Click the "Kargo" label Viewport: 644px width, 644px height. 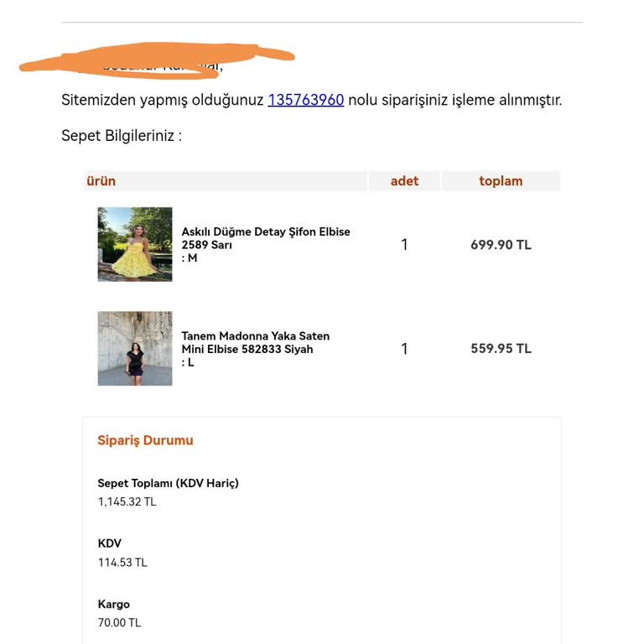[114, 605]
